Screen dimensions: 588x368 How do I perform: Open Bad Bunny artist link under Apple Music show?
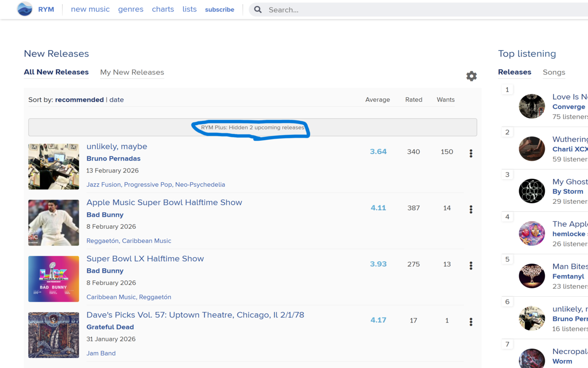tap(105, 215)
